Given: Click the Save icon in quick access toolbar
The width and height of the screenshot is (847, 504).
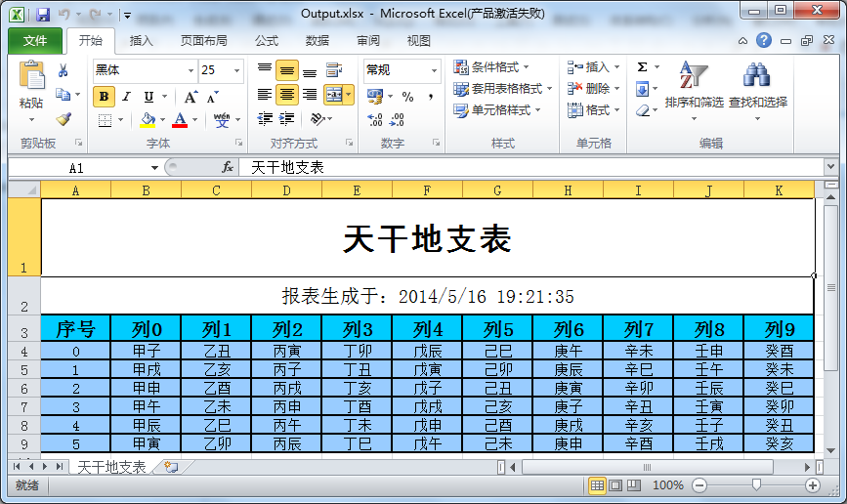Looking at the screenshot, I should click(x=43, y=15).
